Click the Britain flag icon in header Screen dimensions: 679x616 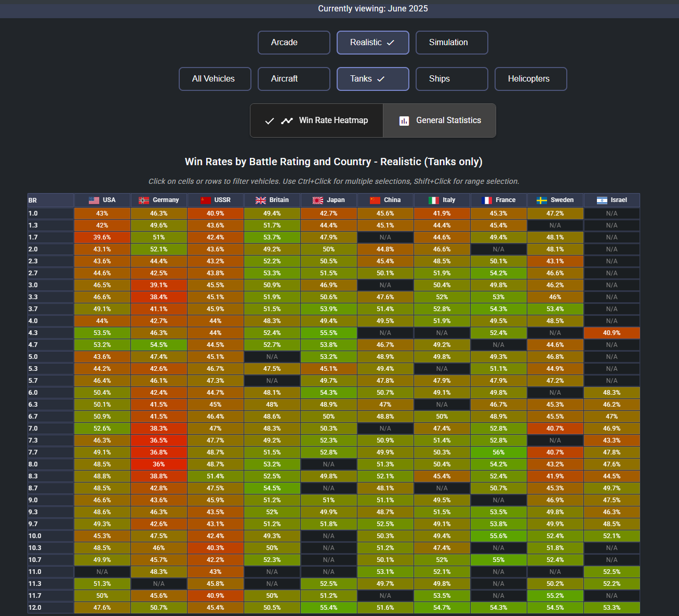[261, 200]
